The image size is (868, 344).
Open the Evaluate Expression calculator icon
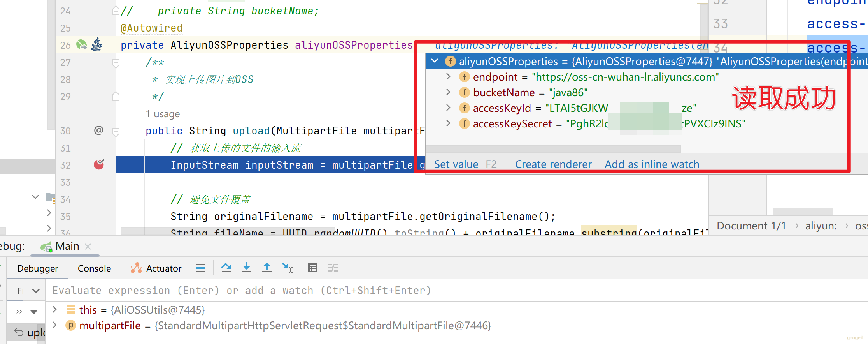pos(313,268)
